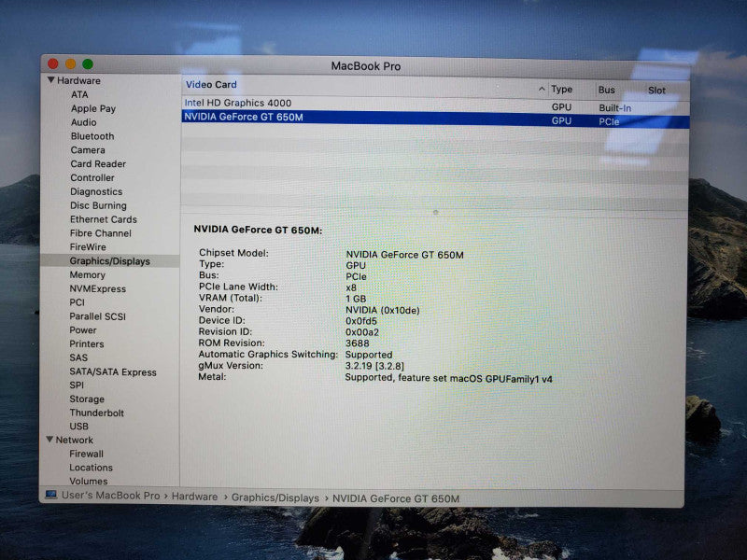This screenshot has height=560, width=747.
Task: Show Storage information
Action: pyautogui.click(x=87, y=399)
